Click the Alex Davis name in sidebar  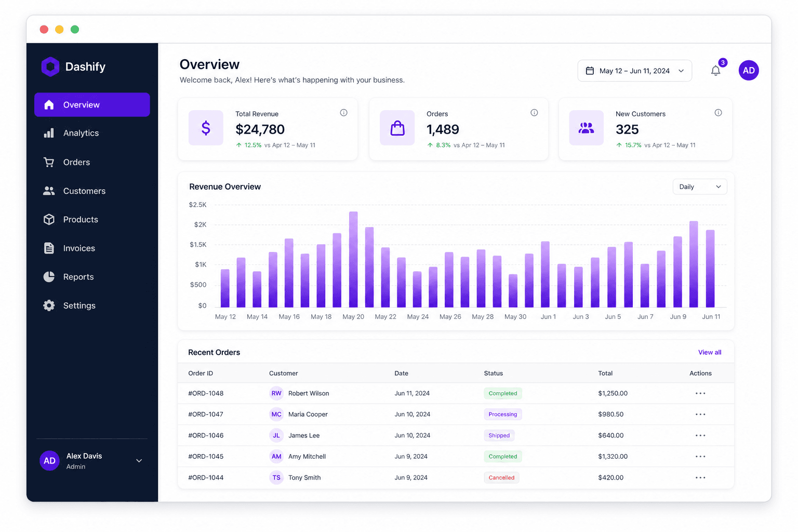coord(84,456)
